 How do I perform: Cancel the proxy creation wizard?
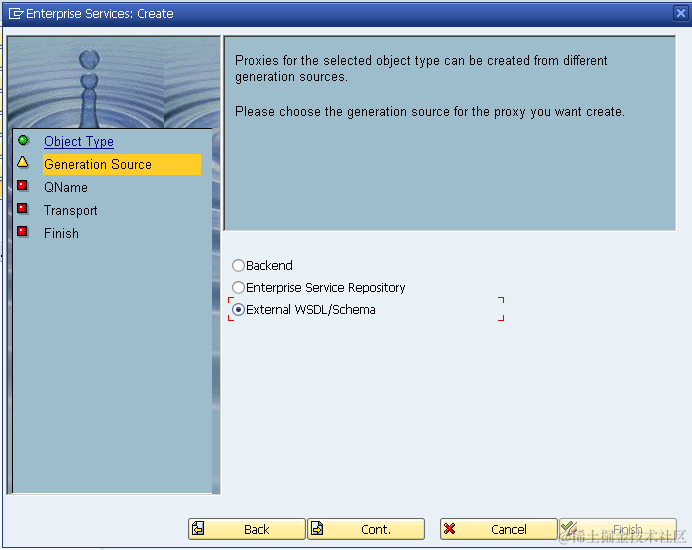[x=499, y=529]
